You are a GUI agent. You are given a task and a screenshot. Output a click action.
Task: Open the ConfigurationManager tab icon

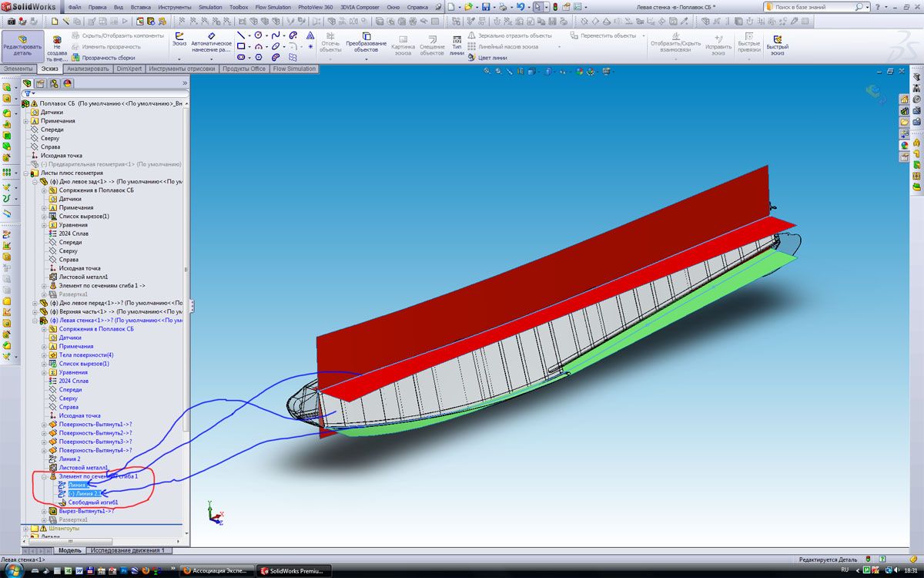(x=54, y=83)
